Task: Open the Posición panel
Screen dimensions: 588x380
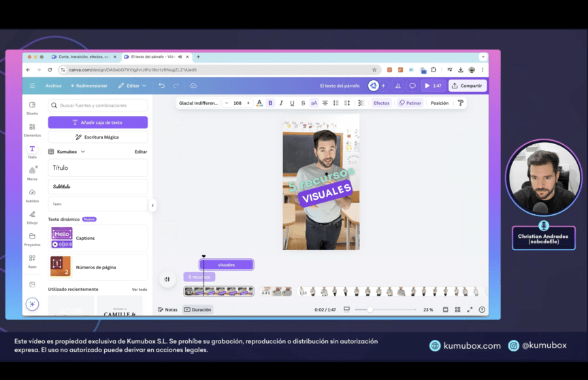Action: pyautogui.click(x=440, y=103)
